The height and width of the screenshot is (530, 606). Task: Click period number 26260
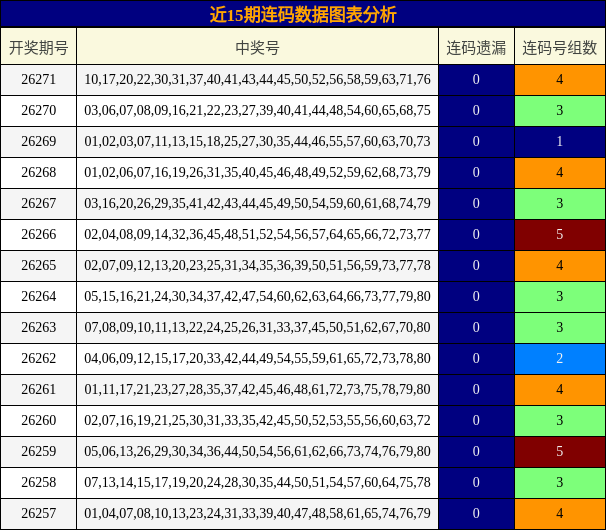pyautogui.click(x=38, y=420)
